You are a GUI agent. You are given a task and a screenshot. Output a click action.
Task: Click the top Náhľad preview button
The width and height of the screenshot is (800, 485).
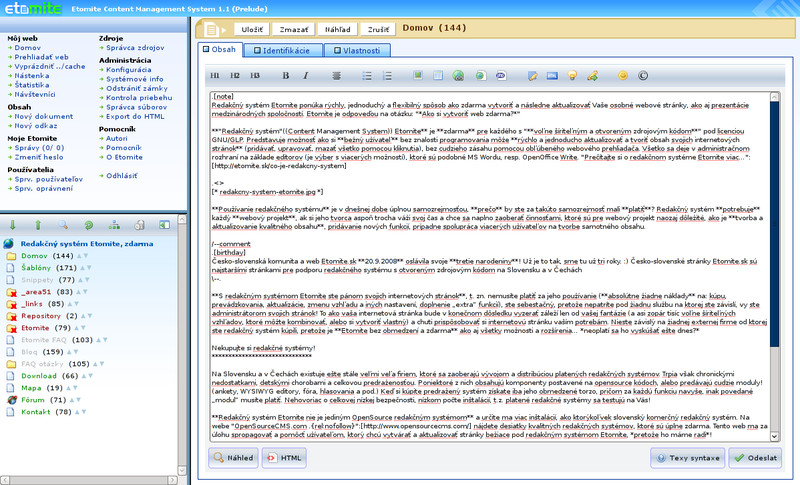click(x=338, y=30)
